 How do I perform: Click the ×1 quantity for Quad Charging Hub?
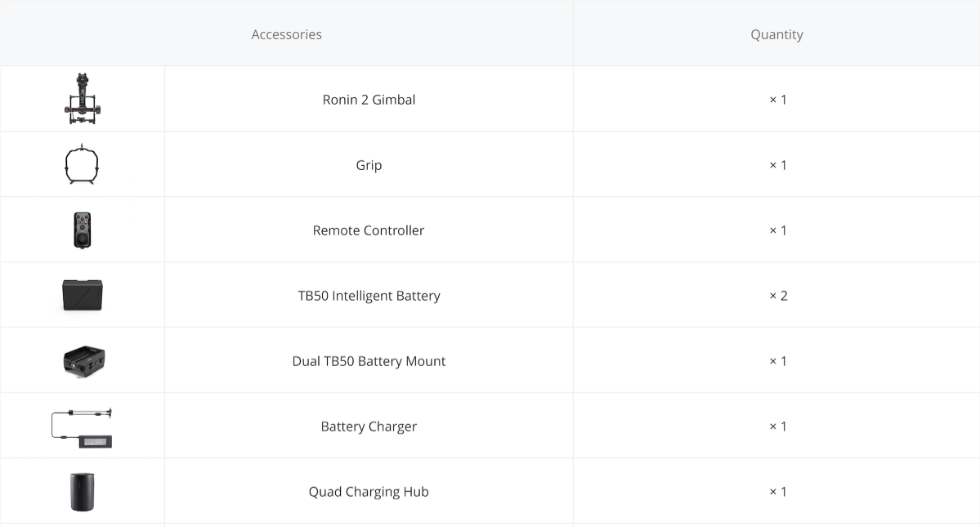click(778, 492)
